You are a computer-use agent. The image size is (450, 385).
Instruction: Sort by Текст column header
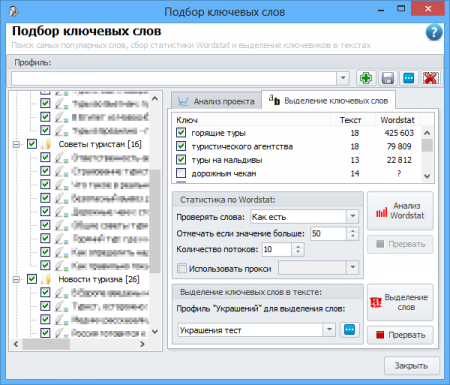(x=351, y=120)
